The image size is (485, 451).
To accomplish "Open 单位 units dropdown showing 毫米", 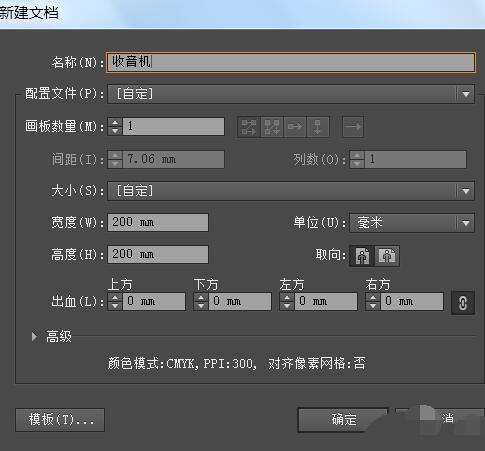I will pyautogui.click(x=412, y=223).
